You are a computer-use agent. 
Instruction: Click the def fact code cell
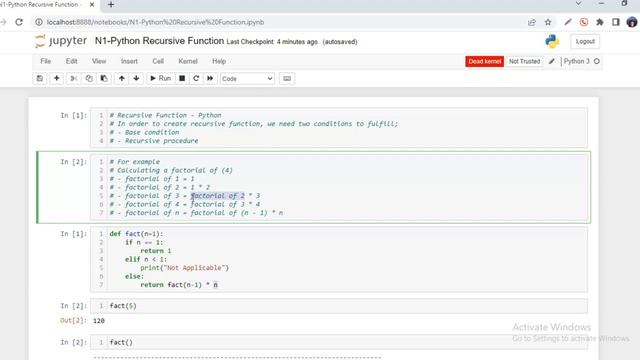click(339, 259)
